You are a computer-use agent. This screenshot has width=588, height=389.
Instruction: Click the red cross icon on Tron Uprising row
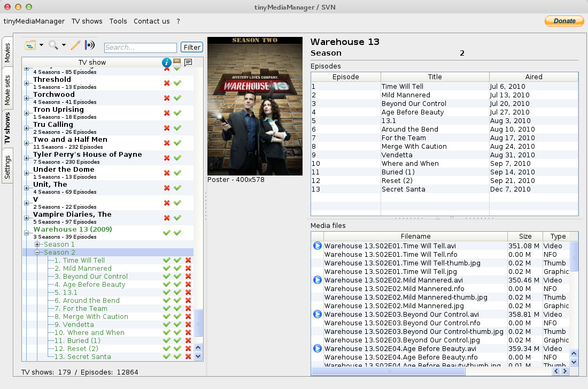pos(167,113)
